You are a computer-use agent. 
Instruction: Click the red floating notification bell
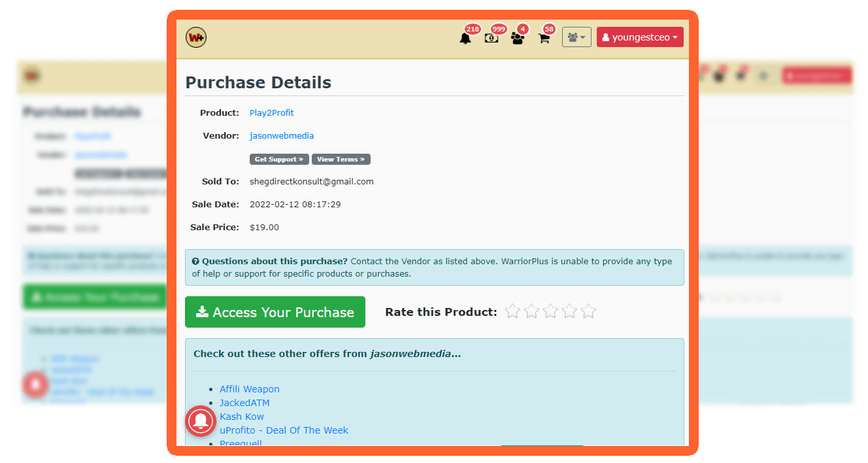point(201,421)
